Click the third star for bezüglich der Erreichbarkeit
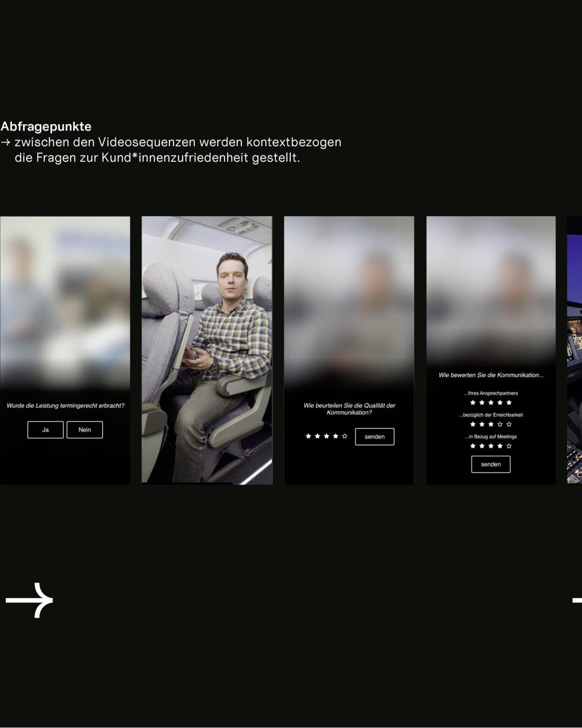Image resolution: width=582 pixels, height=728 pixels. (491, 424)
